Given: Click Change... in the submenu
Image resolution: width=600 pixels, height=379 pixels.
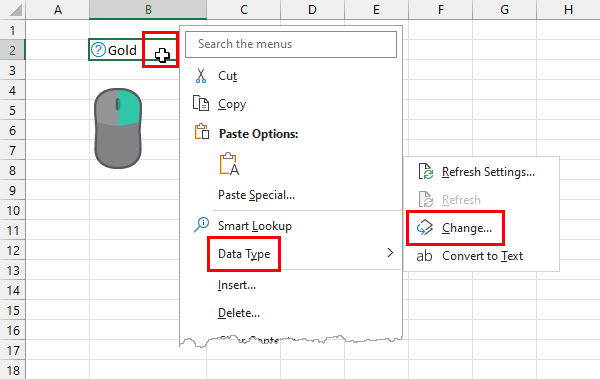Looking at the screenshot, I should pyautogui.click(x=467, y=228).
